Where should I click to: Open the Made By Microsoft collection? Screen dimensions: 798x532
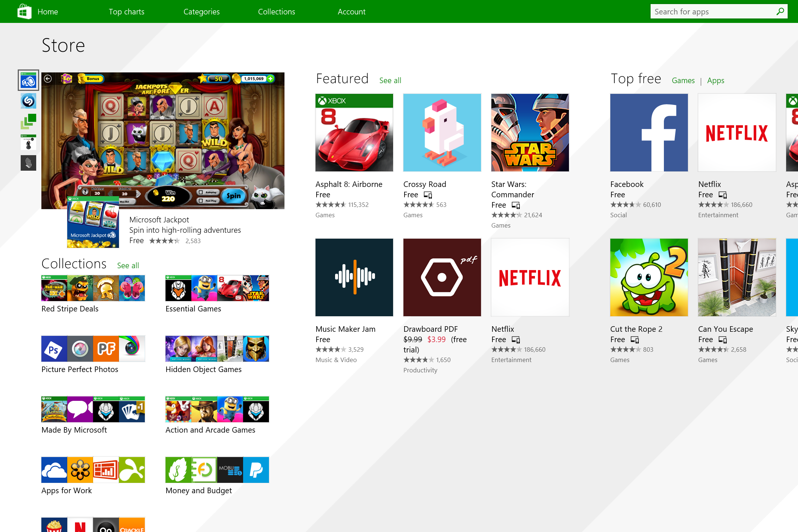(x=93, y=415)
